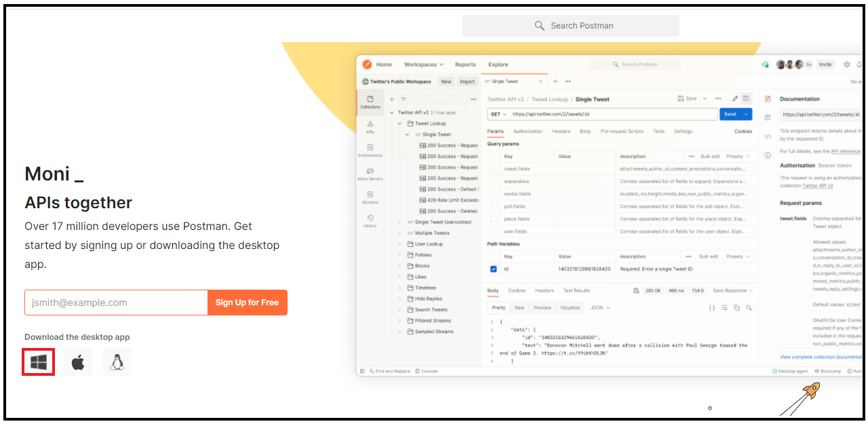The height and width of the screenshot is (426, 868).
Task: Check the user.fields parameter checkbox
Action: (x=494, y=231)
